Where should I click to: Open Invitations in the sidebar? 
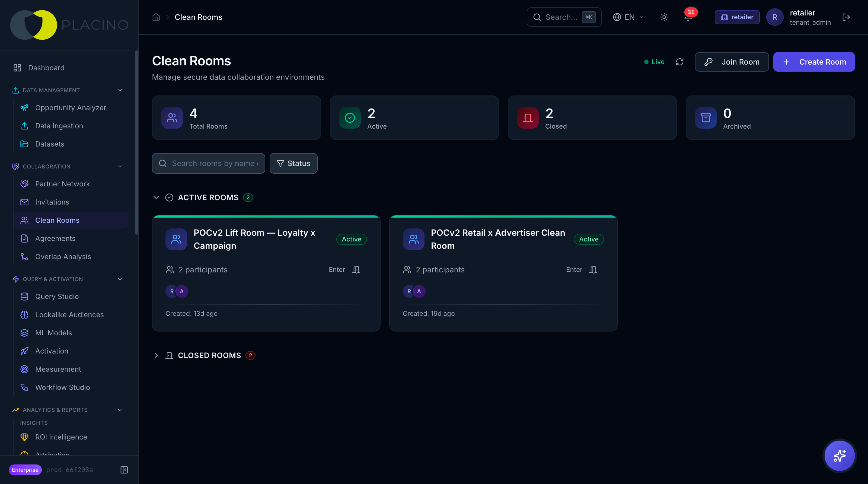pos(71,202)
